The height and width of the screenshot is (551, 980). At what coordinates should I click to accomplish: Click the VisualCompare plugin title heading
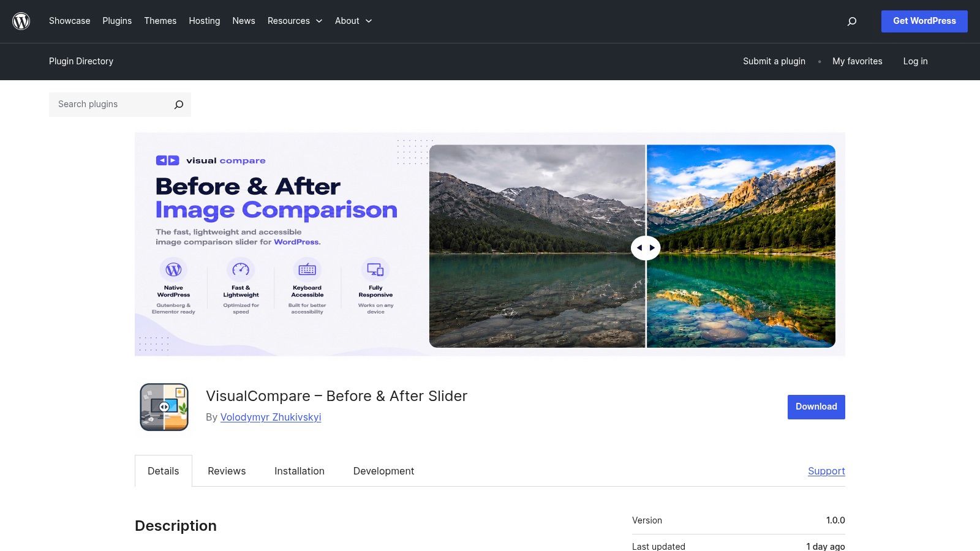click(337, 396)
